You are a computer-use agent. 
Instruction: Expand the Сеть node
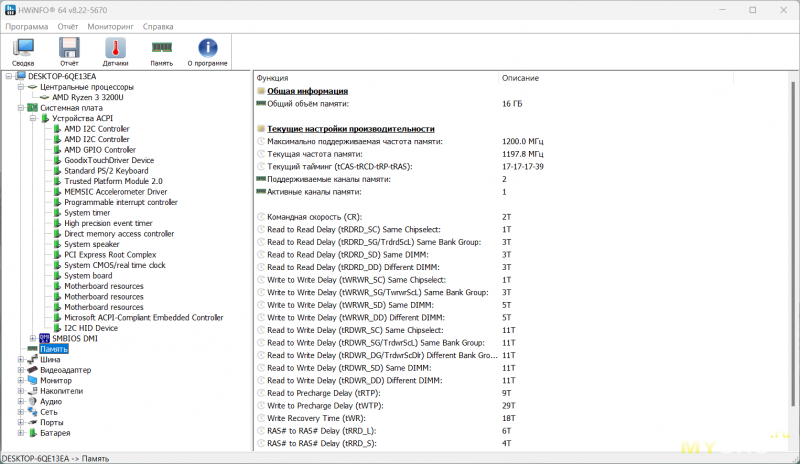coord(21,411)
